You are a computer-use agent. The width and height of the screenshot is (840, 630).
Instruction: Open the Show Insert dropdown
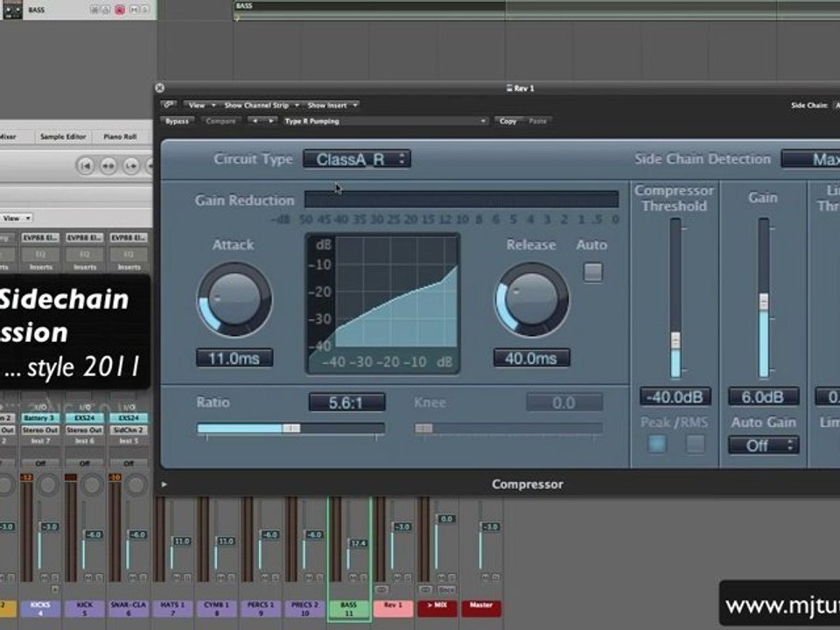click(x=332, y=105)
